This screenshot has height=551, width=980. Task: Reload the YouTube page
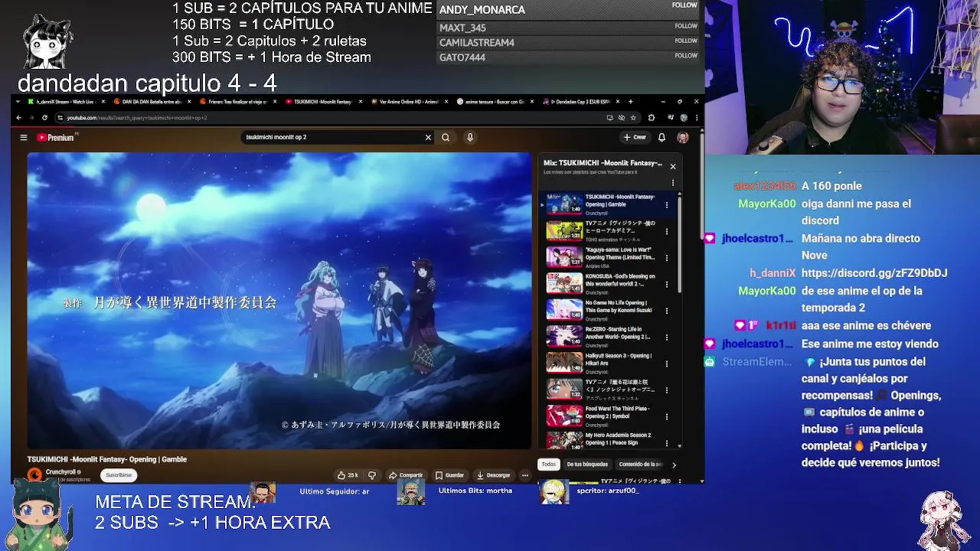pyautogui.click(x=44, y=118)
